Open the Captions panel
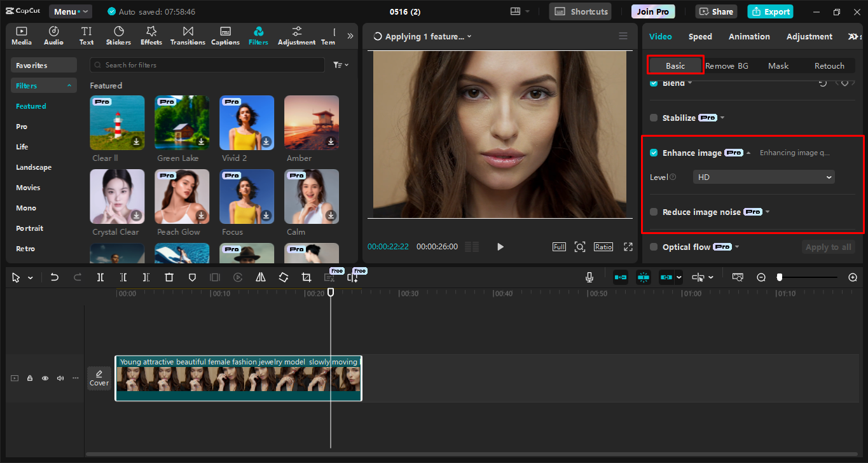This screenshot has height=463, width=868. [x=225, y=35]
